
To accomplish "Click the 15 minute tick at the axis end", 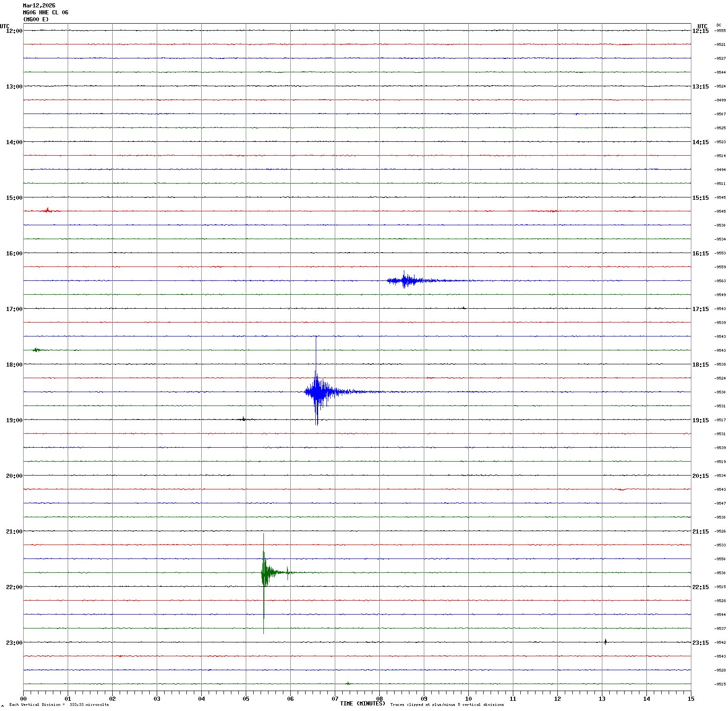I will coord(691,699).
